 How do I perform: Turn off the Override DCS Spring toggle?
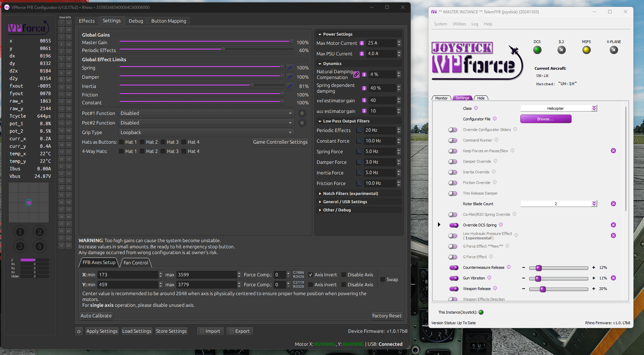click(454, 225)
